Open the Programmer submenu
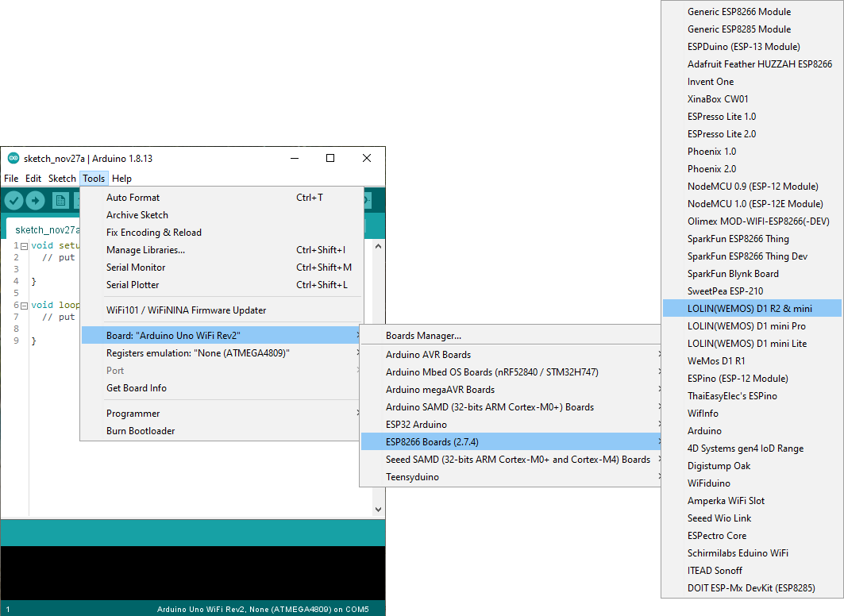Image resolution: width=844 pixels, height=616 pixels. click(222, 413)
